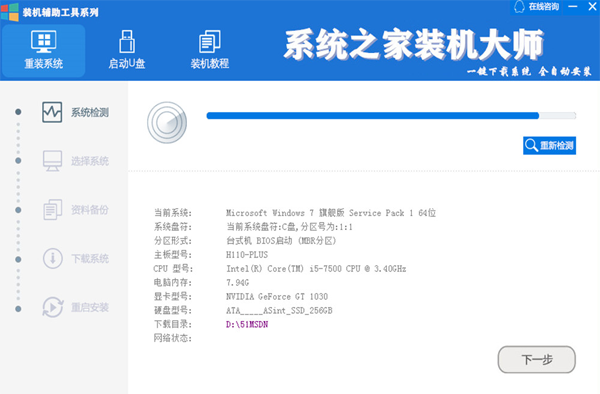
Task: Click the 下一步 next button
Action: coord(536,360)
